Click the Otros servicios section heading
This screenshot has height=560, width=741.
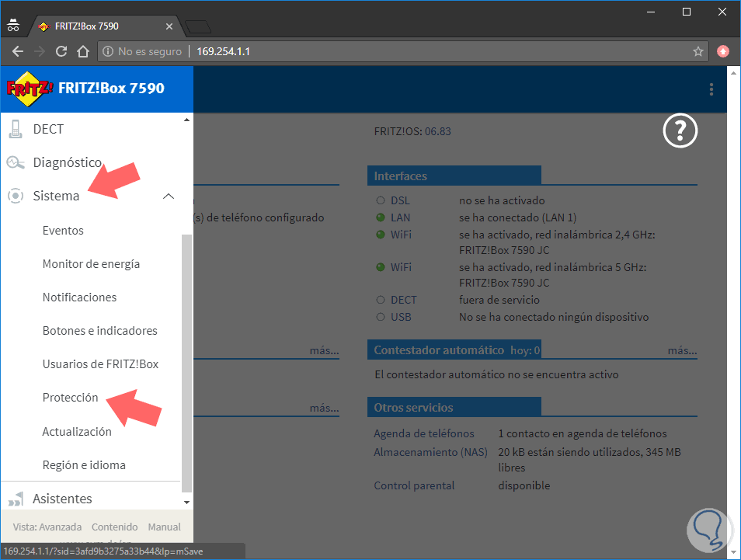pos(413,407)
